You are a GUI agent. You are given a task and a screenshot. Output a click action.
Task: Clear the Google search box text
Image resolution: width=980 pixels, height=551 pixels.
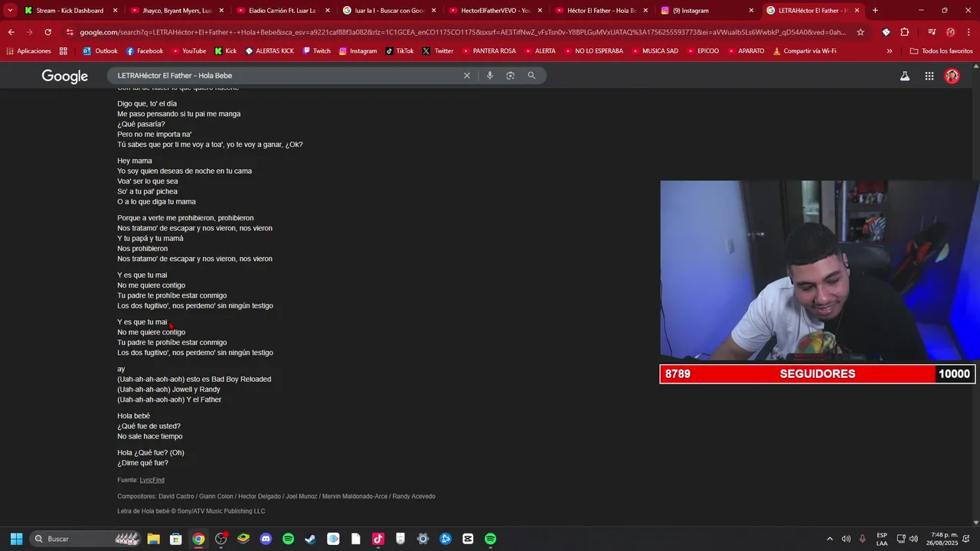point(467,76)
